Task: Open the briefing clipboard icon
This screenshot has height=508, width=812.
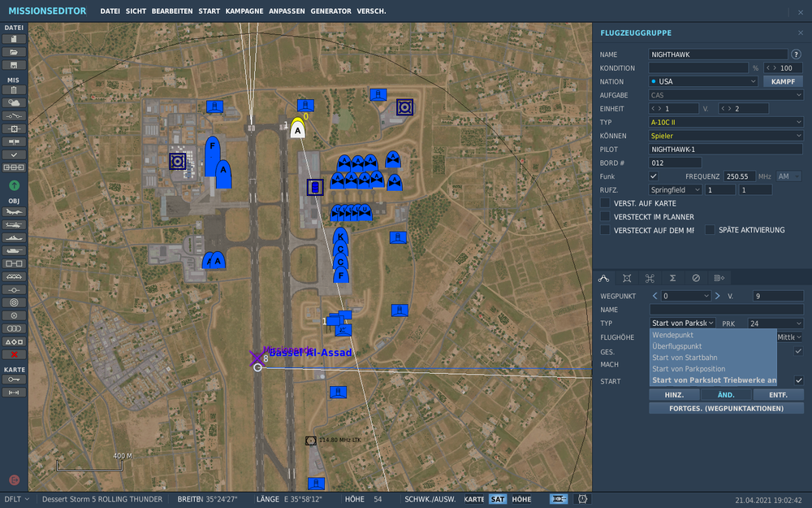Action: (14, 90)
